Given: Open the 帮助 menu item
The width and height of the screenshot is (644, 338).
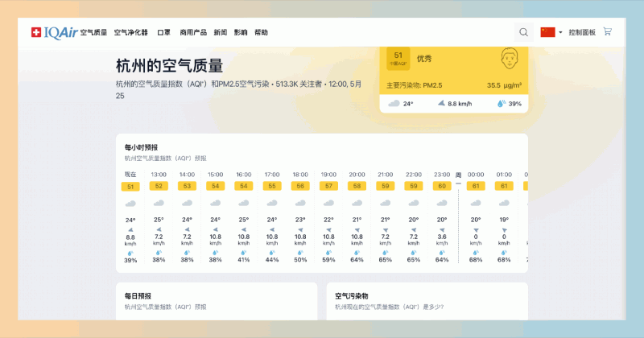Looking at the screenshot, I should click(x=261, y=32).
